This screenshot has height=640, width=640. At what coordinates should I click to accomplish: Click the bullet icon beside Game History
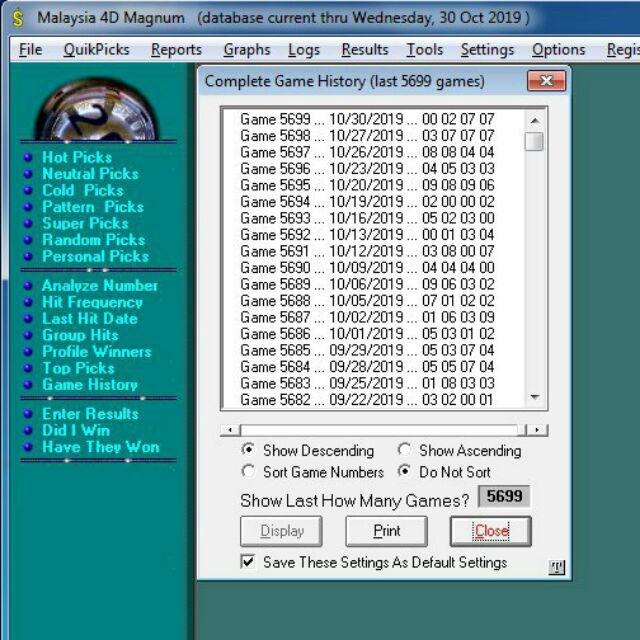tap(28, 385)
